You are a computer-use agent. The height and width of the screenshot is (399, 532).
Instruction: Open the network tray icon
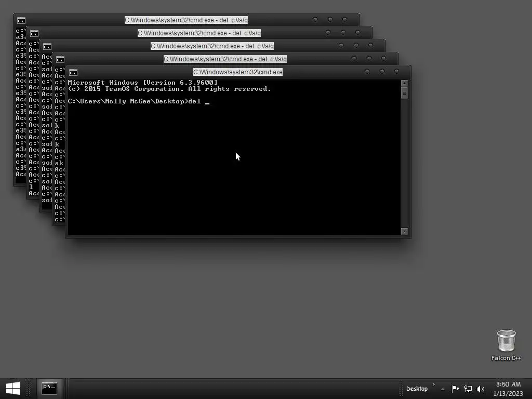point(468,389)
